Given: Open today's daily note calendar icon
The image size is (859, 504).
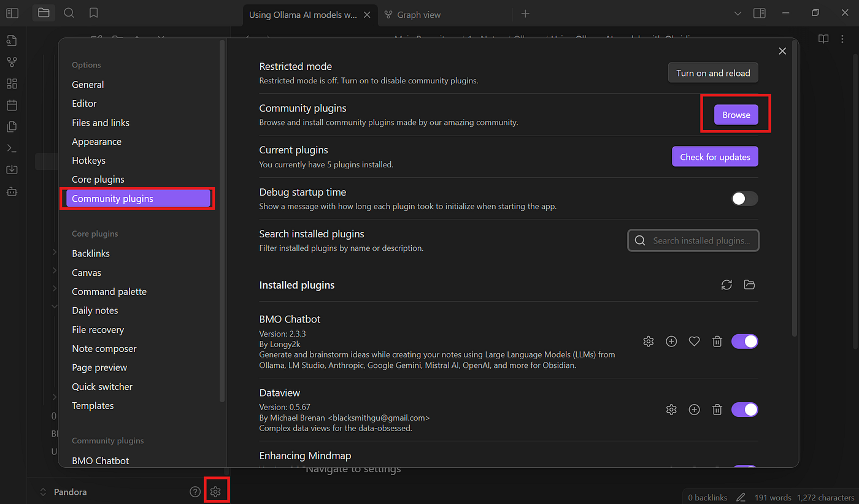Looking at the screenshot, I should [12, 105].
